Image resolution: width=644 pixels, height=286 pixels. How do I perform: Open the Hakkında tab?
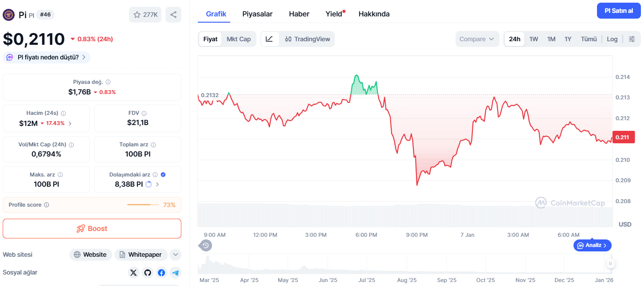[374, 14]
